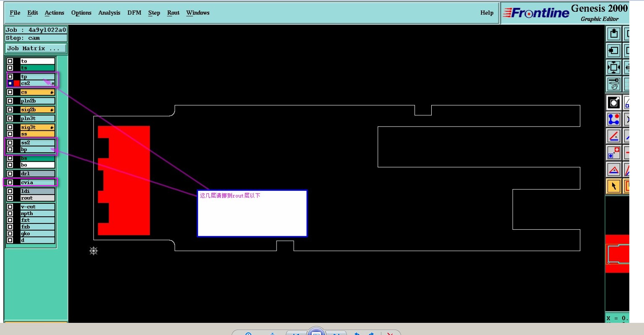
Task: Select the d layer name
Action: (38, 240)
